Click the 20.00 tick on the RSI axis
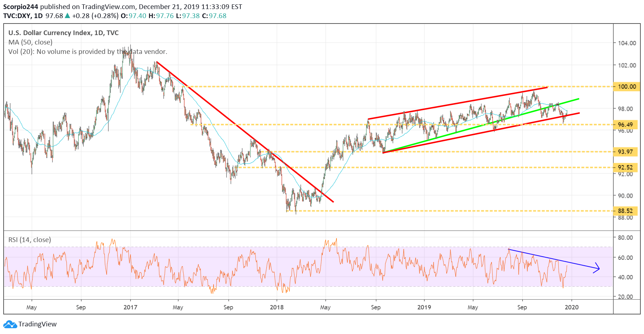This screenshot has height=334, width=644. coord(625,297)
